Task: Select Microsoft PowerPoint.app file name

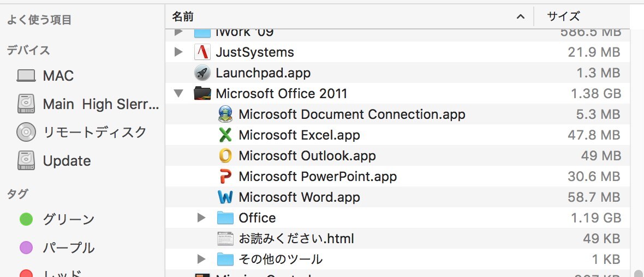Action: pyautogui.click(x=318, y=177)
